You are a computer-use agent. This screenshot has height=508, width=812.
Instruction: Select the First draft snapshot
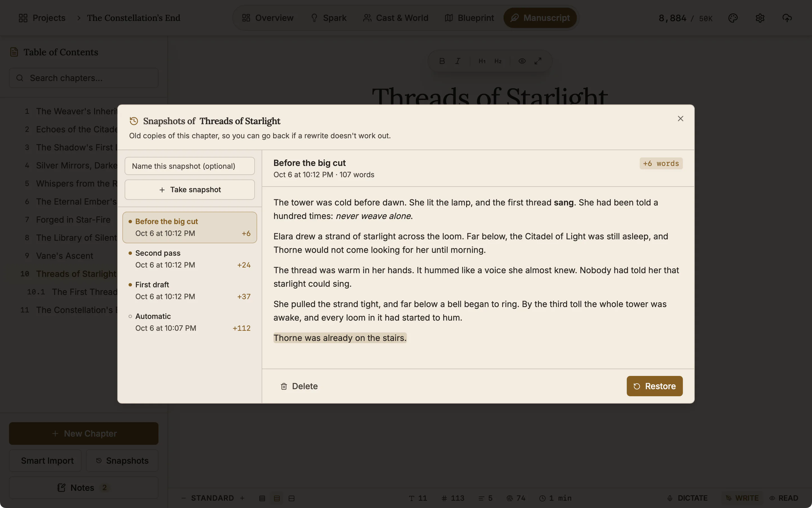coord(189,291)
